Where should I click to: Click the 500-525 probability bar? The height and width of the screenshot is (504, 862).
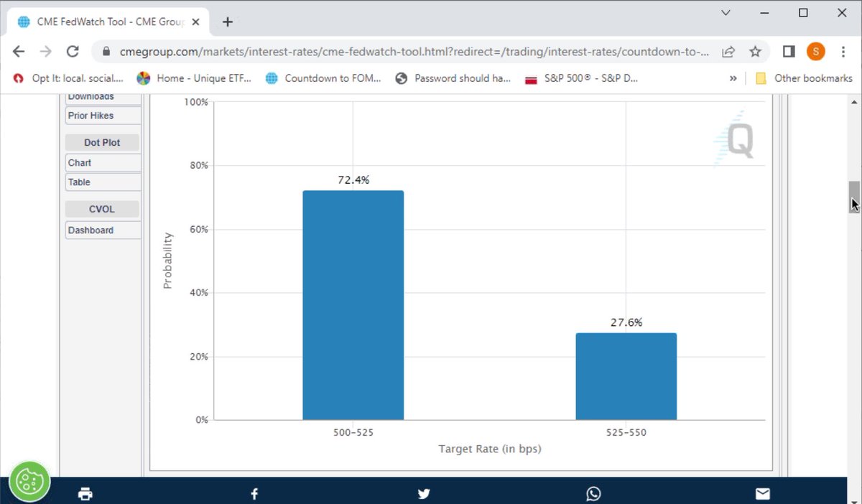(x=353, y=305)
